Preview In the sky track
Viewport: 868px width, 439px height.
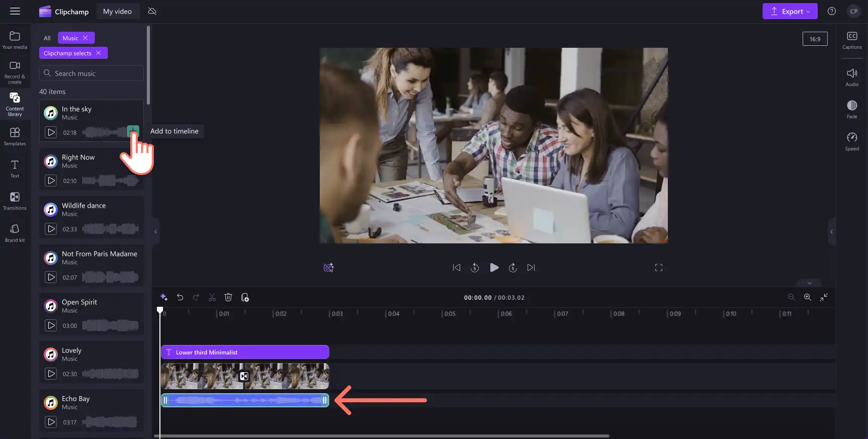[x=51, y=132]
